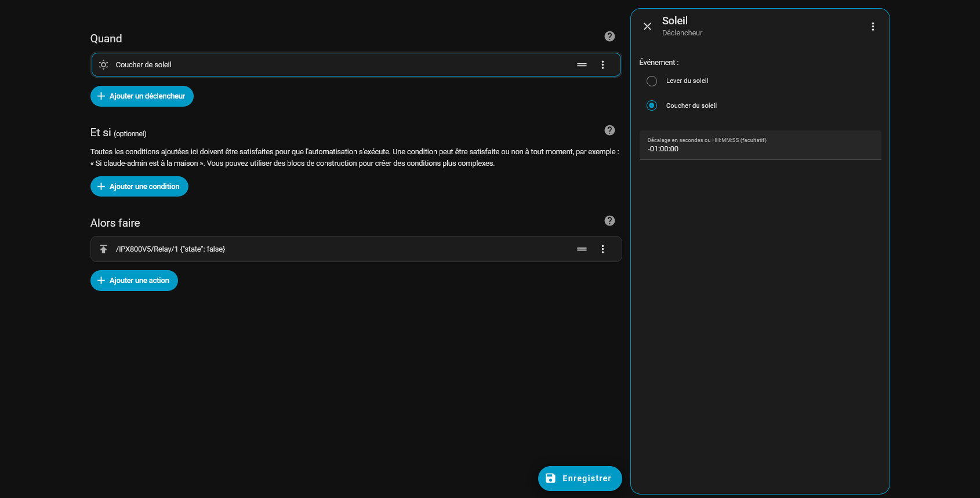This screenshot has height=498, width=980.
Task: Click Ajouter une condition button
Action: click(x=139, y=187)
